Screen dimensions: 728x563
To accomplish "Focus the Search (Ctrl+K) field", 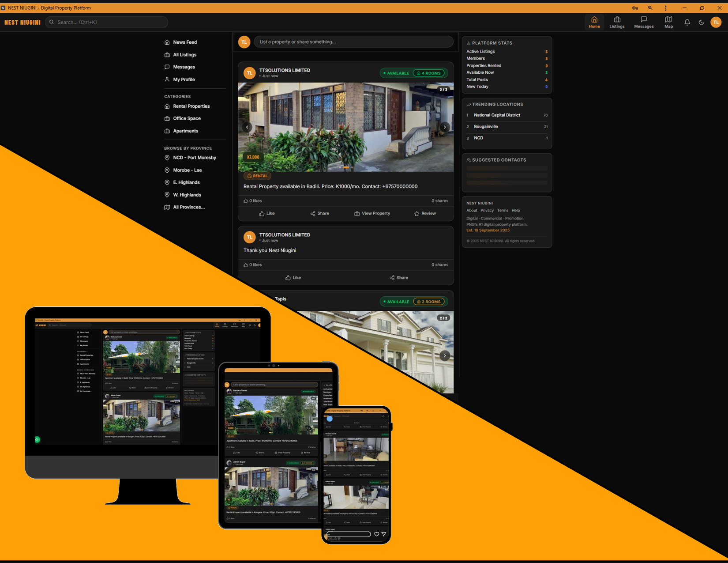I will point(107,22).
